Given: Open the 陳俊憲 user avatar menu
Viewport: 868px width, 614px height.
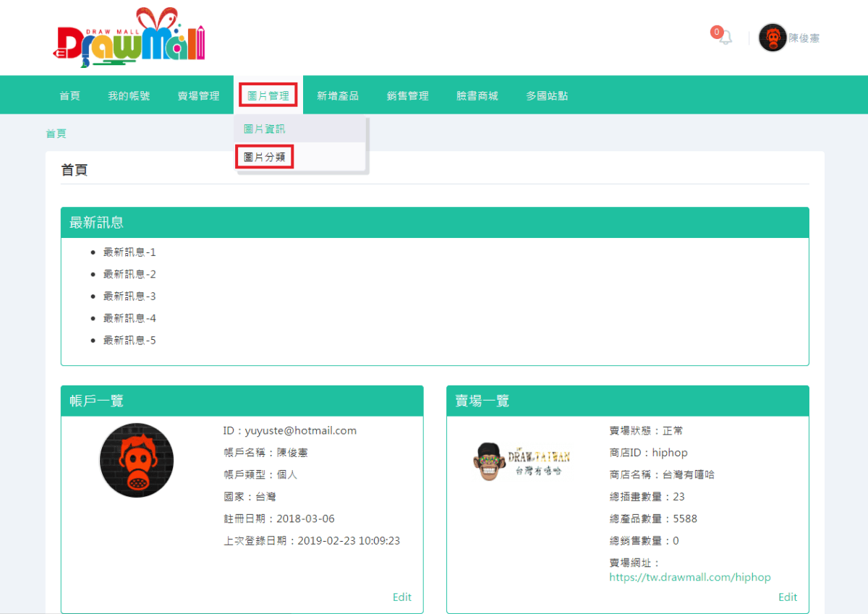Looking at the screenshot, I should 773,38.
